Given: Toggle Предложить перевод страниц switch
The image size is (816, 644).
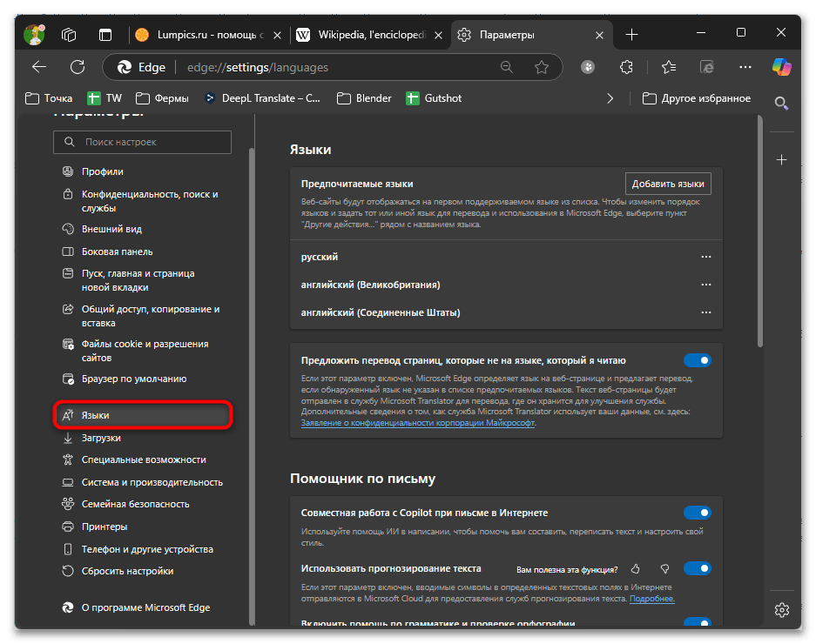Looking at the screenshot, I should click(x=698, y=360).
